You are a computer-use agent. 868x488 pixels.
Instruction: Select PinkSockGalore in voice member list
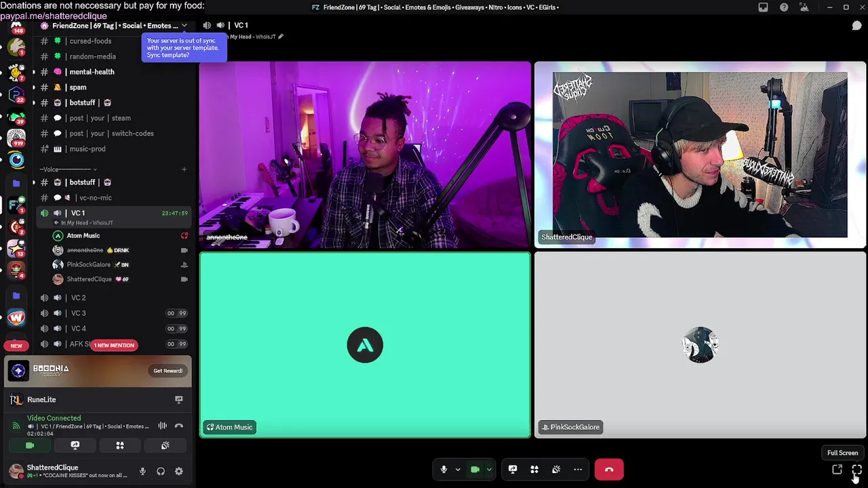[120, 264]
